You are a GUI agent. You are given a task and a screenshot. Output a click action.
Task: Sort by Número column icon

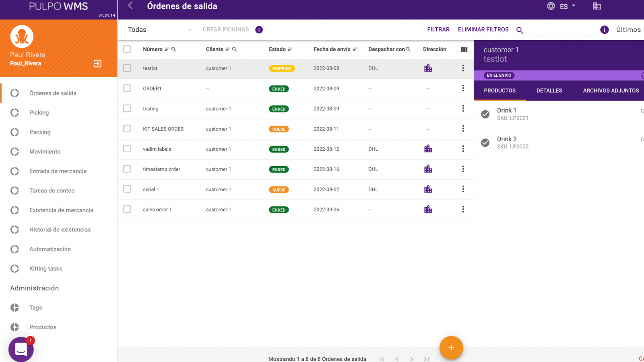coord(167,49)
